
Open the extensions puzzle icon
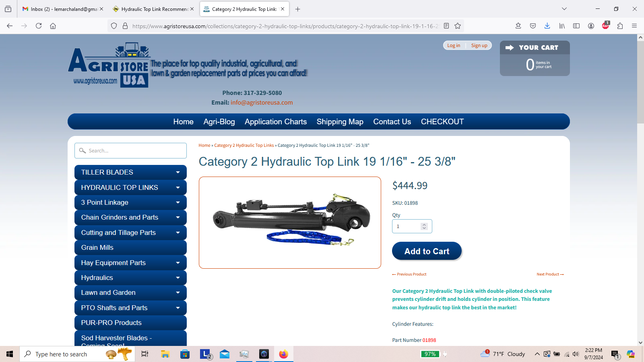click(620, 26)
